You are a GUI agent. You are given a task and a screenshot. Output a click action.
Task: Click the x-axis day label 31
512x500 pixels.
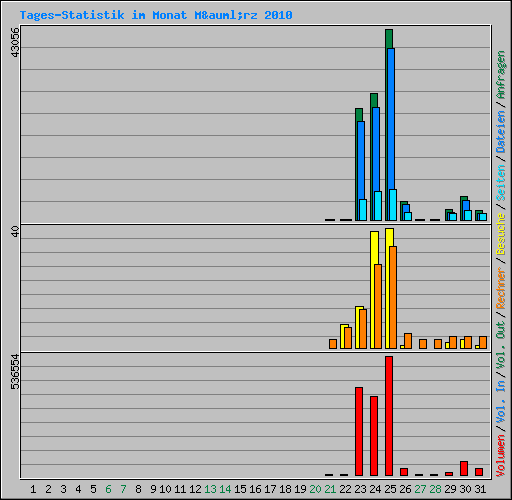click(480, 489)
